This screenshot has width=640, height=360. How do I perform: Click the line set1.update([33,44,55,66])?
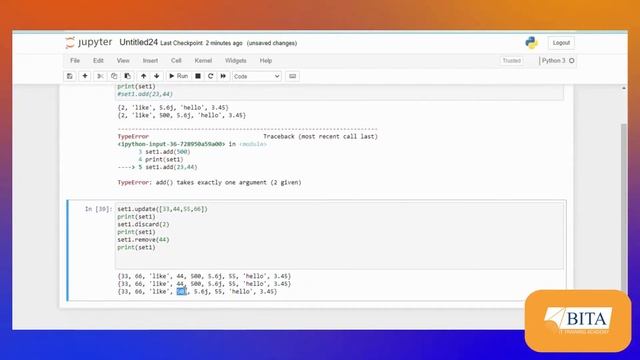pyautogui.click(x=162, y=209)
